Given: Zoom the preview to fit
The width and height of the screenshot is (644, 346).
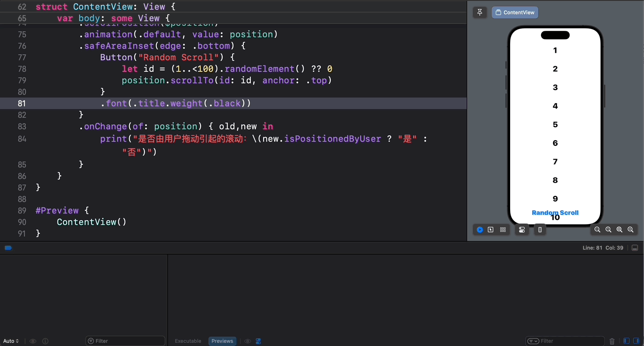Looking at the screenshot, I should (x=620, y=230).
